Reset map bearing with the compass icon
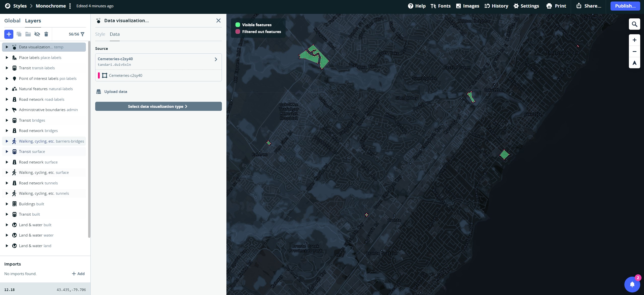Screen dimensions: 644x295 pos(634,63)
